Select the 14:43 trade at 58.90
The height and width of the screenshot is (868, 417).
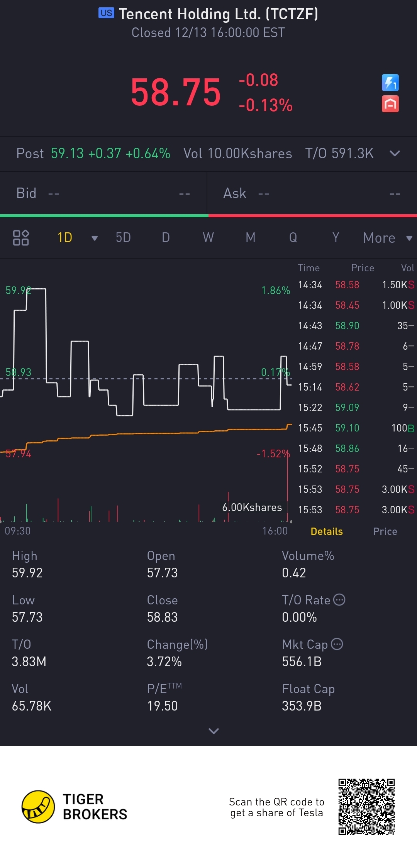click(356, 326)
